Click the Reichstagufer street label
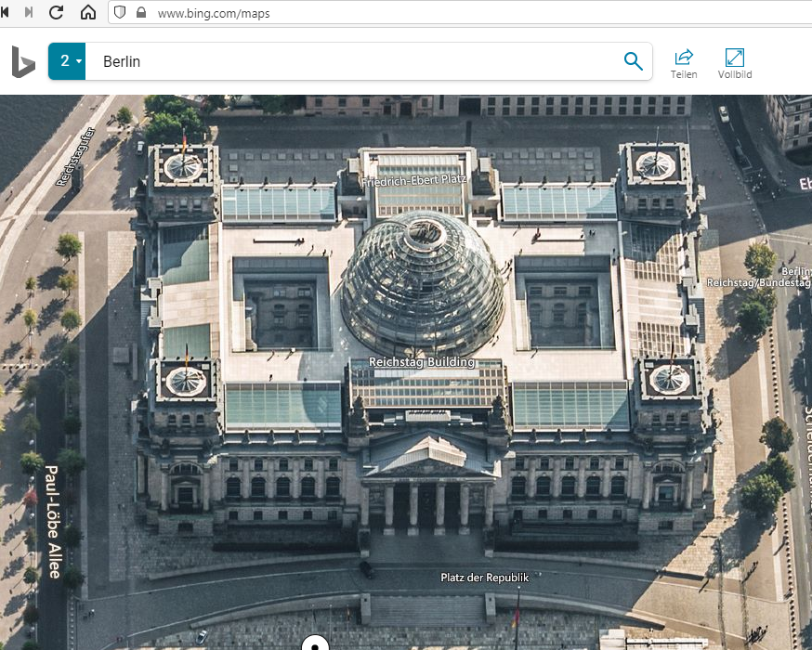 (x=76, y=156)
